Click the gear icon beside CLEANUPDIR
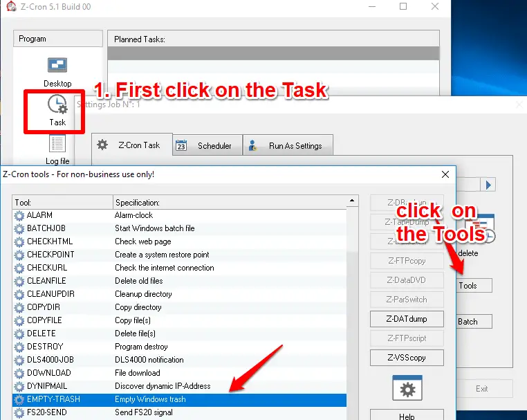Screen dimensions: 527x420 [19, 294]
